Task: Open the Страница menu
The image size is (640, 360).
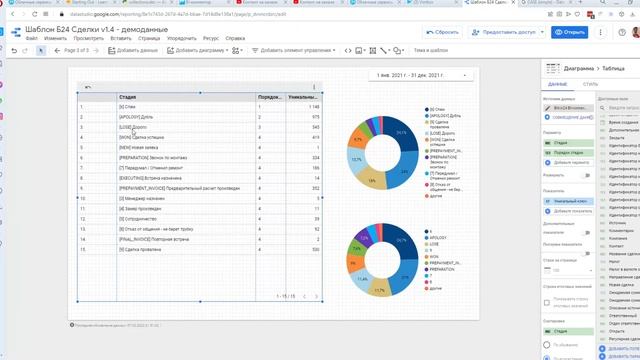Action: coord(149,38)
